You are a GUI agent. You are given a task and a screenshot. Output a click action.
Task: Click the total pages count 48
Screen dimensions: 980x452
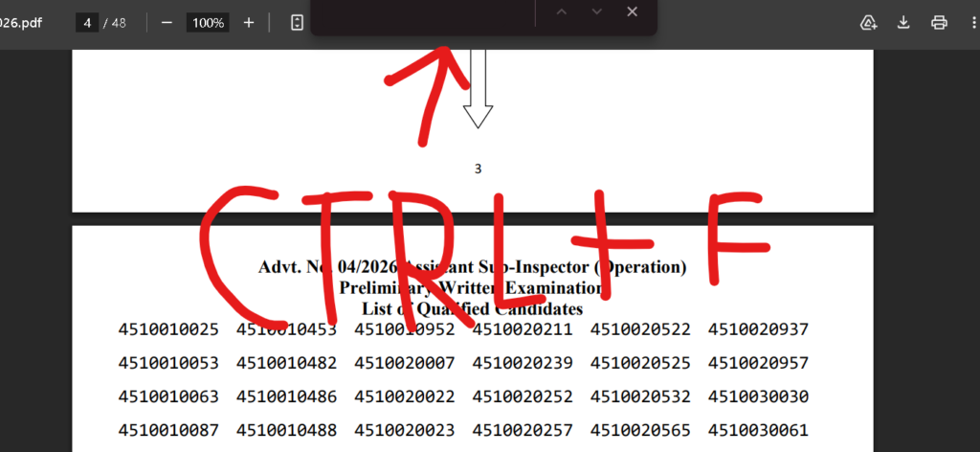[x=119, y=23]
